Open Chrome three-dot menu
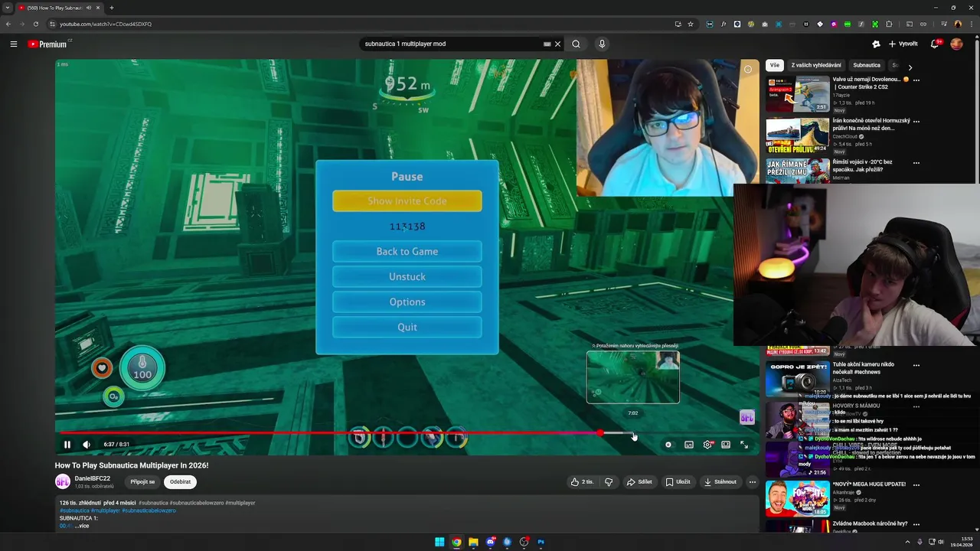The image size is (980, 551). [x=972, y=24]
